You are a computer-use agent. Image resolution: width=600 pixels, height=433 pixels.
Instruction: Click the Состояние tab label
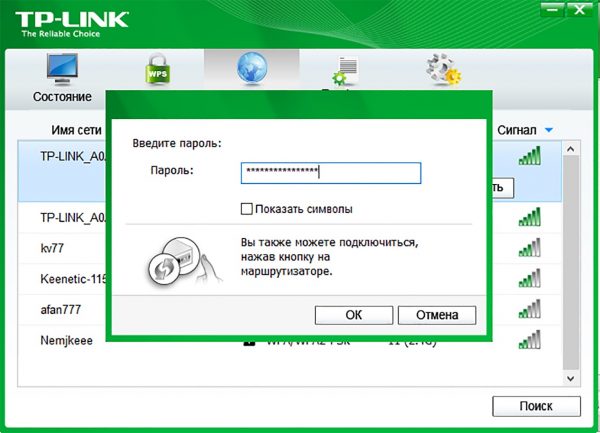62,97
